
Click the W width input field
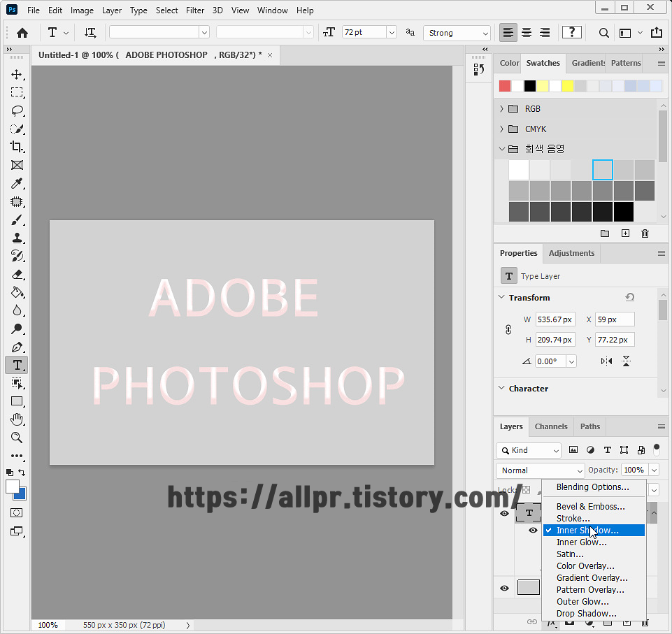(555, 319)
